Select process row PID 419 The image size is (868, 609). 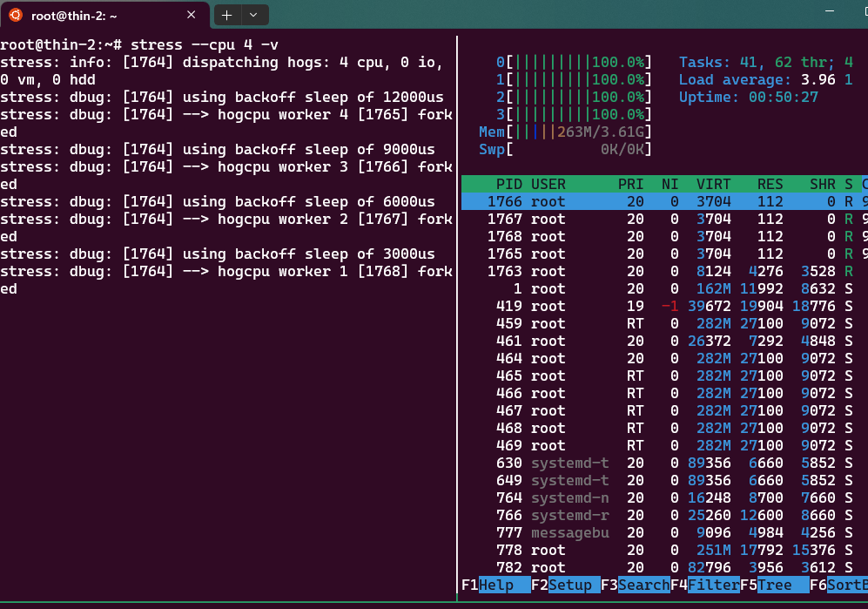pos(664,307)
